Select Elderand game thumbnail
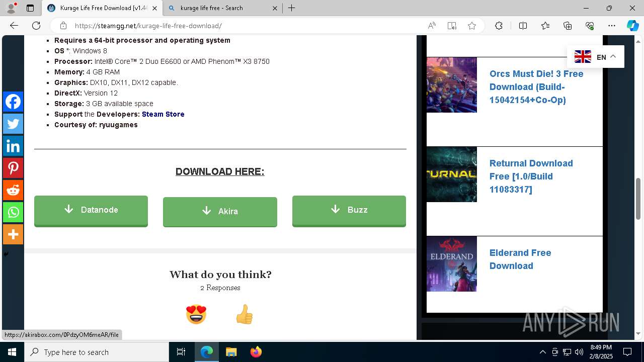The height and width of the screenshot is (362, 644). point(452,263)
